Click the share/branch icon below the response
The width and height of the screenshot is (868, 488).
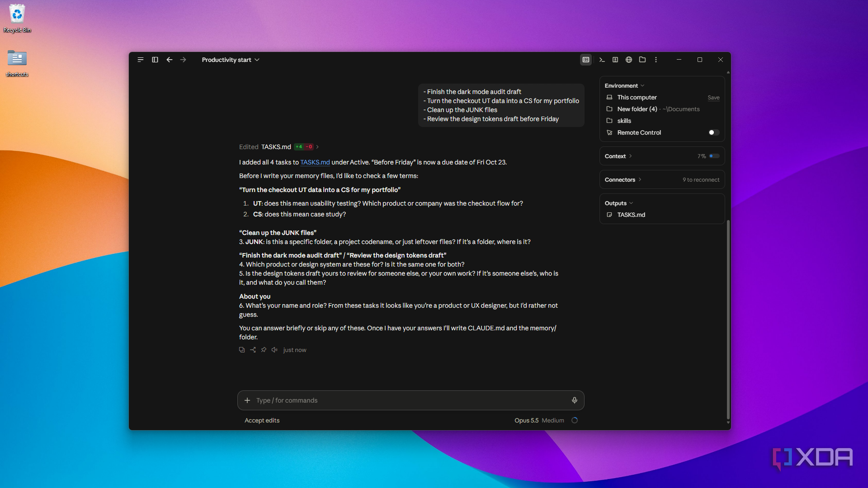[253, 350]
